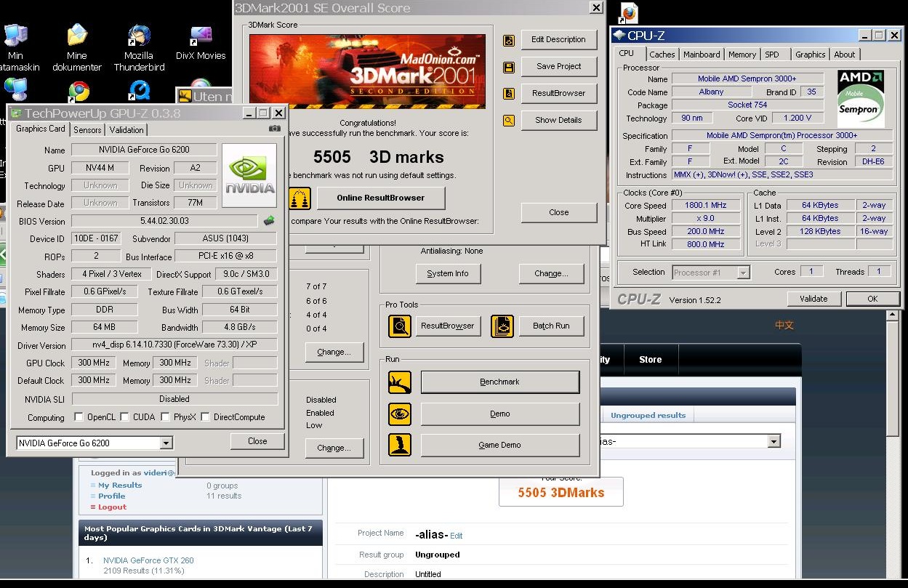
Task: Open the Mainboard tab in CPU-Z
Action: [x=702, y=55]
